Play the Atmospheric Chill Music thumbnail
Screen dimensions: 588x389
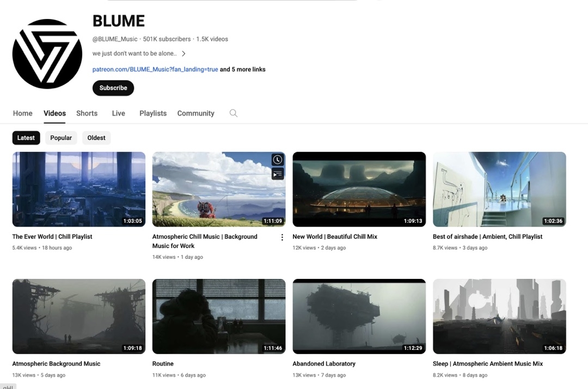coord(219,189)
